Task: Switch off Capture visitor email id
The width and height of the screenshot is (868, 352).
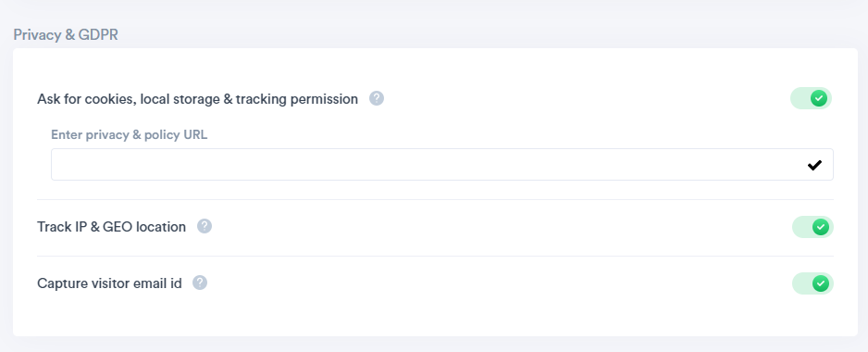Action: 812,283
